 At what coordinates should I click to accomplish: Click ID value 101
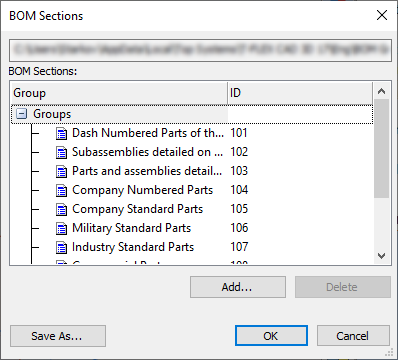[x=239, y=133]
